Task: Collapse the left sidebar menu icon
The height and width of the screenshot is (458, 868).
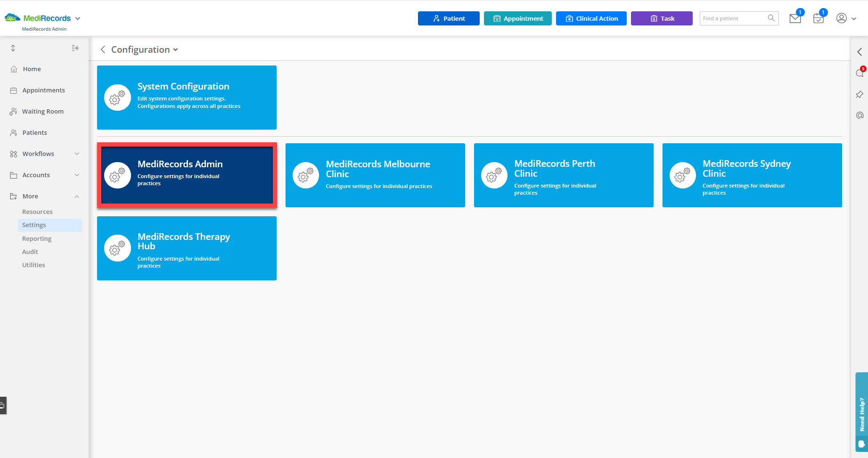Action: [75, 48]
